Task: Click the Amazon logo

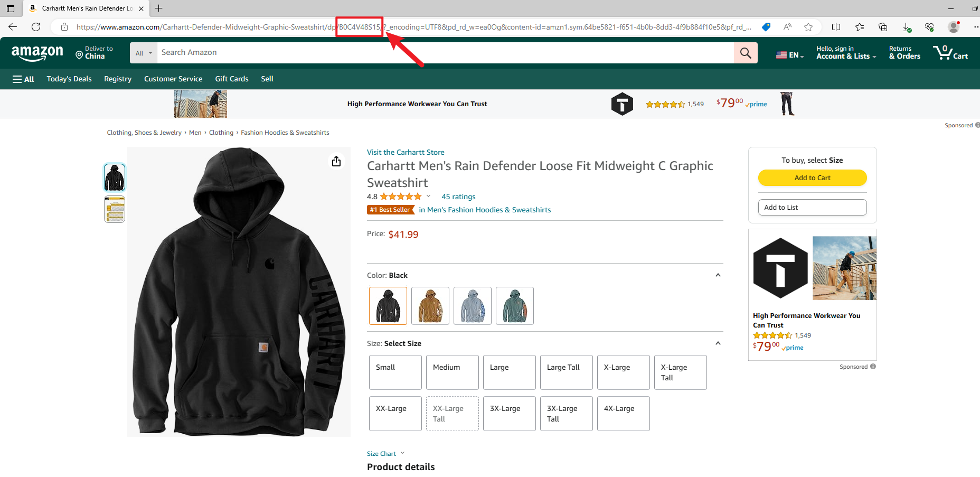Action: click(x=37, y=53)
